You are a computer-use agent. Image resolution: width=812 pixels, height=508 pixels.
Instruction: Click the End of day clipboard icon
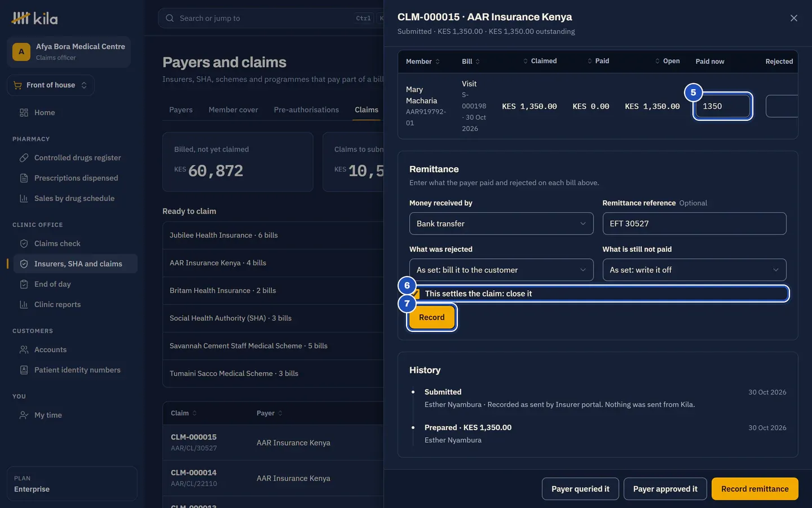24,284
